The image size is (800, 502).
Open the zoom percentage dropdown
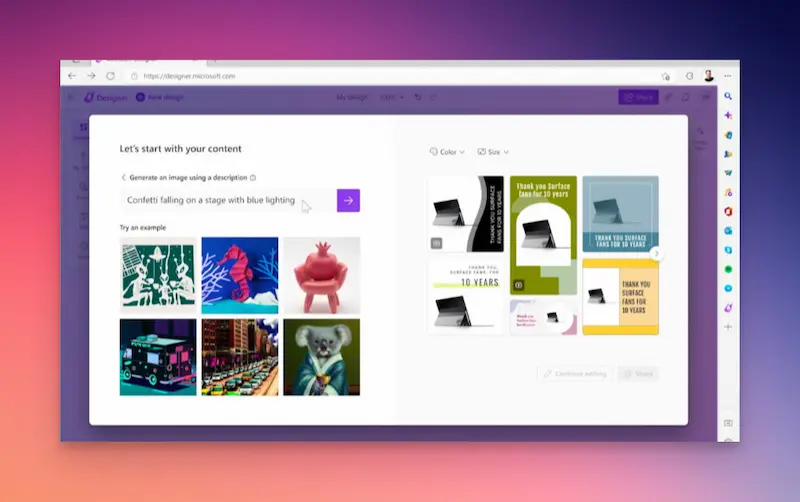point(392,97)
